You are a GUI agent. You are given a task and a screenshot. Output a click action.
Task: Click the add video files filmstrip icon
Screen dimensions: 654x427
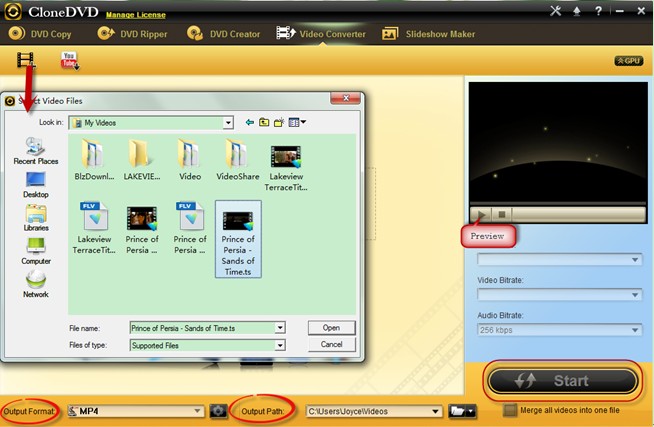coord(25,60)
